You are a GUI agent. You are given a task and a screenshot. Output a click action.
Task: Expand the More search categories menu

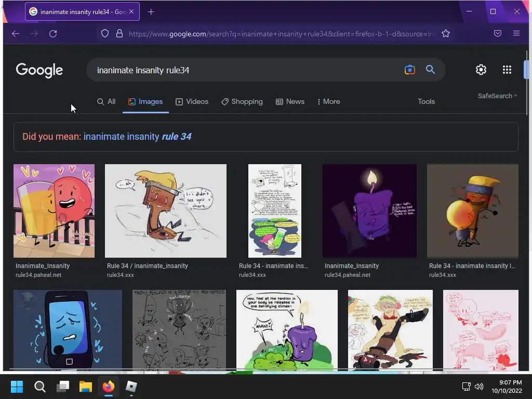(x=328, y=101)
